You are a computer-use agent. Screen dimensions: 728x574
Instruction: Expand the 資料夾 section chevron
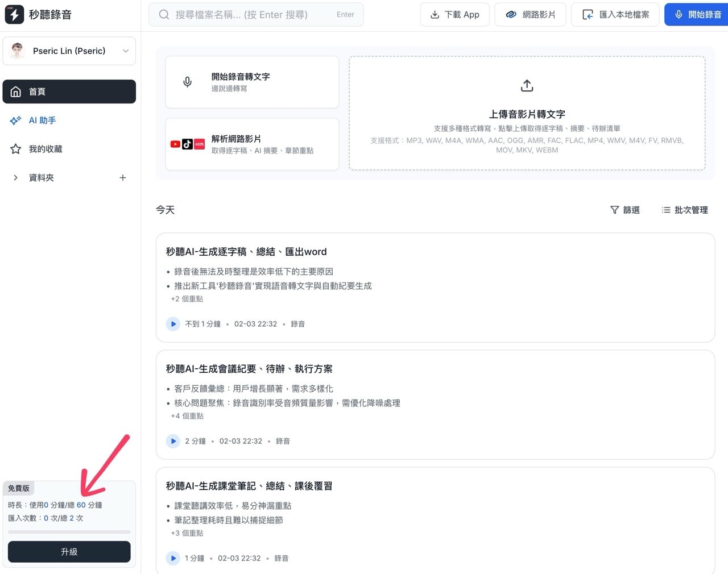point(15,177)
